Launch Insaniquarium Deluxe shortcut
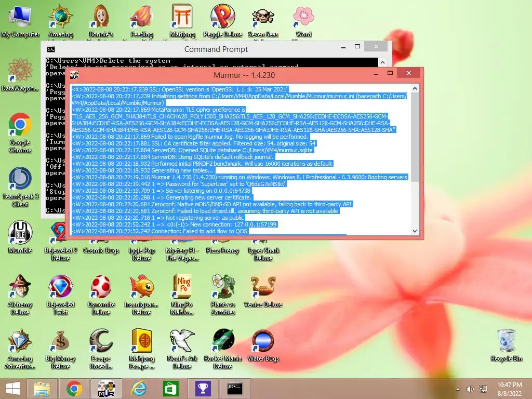 [141, 295]
